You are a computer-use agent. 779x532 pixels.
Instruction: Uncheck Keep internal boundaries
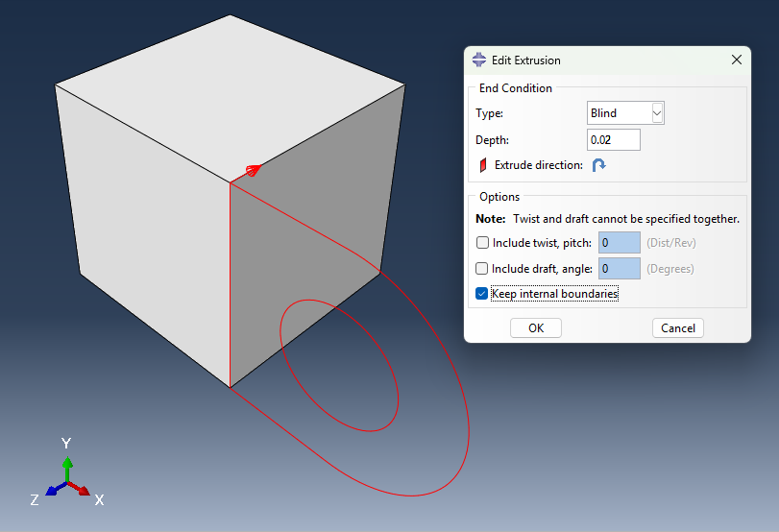coord(482,294)
